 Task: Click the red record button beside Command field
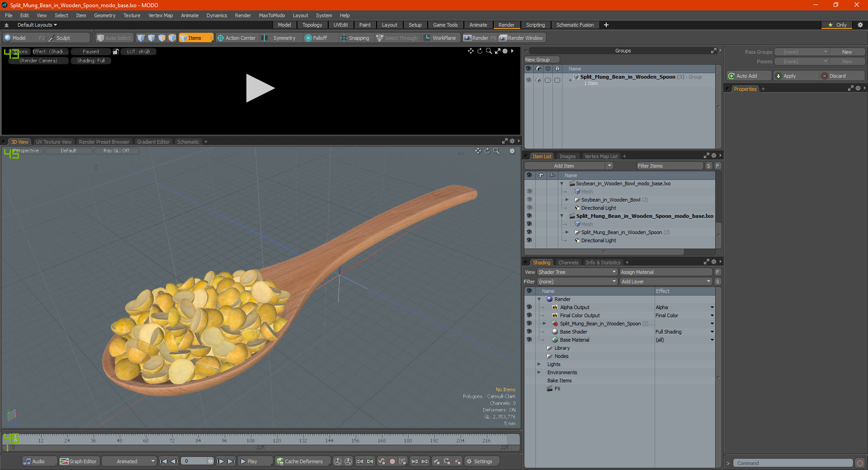(x=860, y=463)
